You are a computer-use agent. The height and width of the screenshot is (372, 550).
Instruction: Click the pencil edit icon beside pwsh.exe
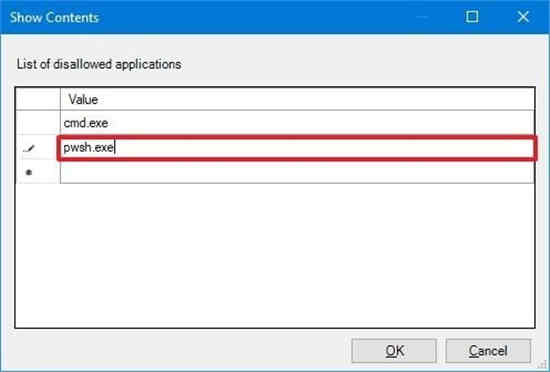point(29,149)
